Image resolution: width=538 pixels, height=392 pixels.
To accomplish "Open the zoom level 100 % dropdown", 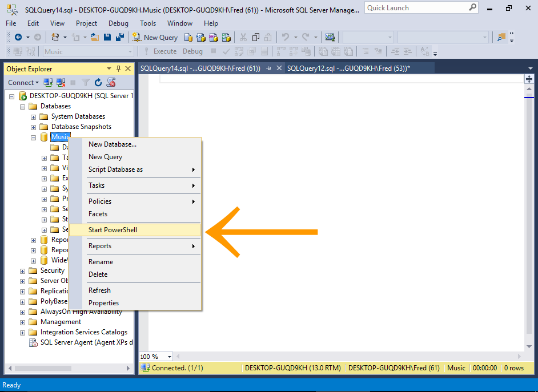I will point(170,357).
